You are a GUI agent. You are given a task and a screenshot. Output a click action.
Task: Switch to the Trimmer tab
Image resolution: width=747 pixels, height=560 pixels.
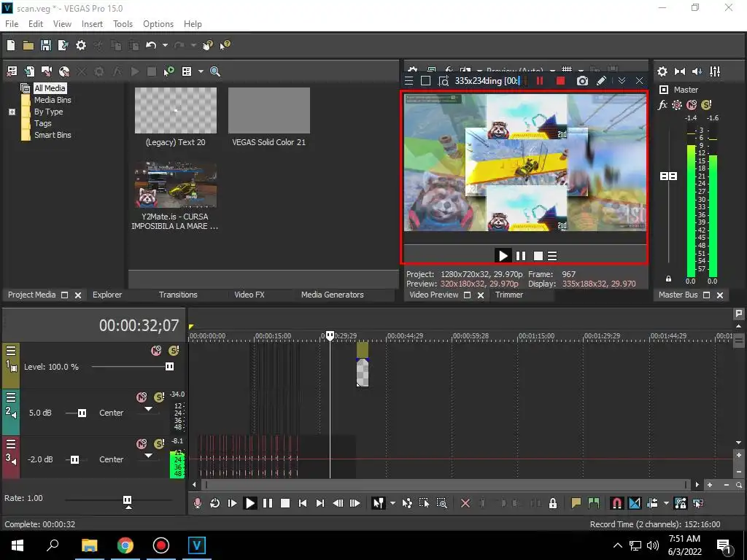click(508, 295)
